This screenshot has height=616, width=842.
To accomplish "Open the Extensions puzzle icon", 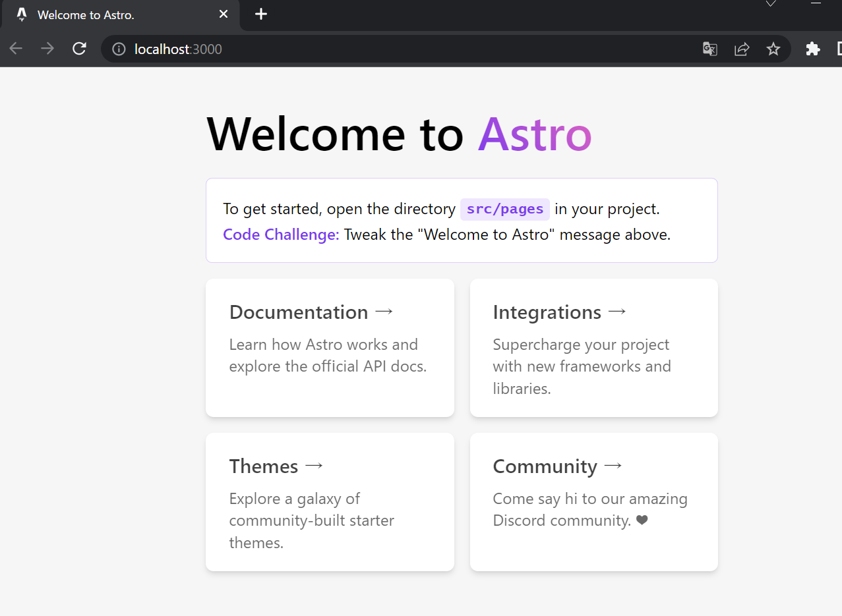I will click(812, 49).
